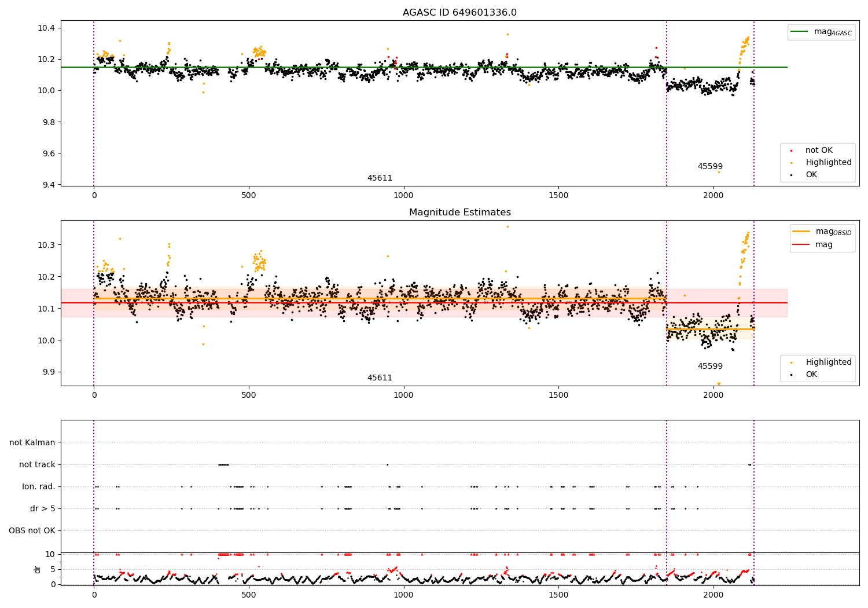Click x-axis tick 1000 under the Magnitude Estimates plot
Viewport: 868px width, 608px height.
(403, 395)
